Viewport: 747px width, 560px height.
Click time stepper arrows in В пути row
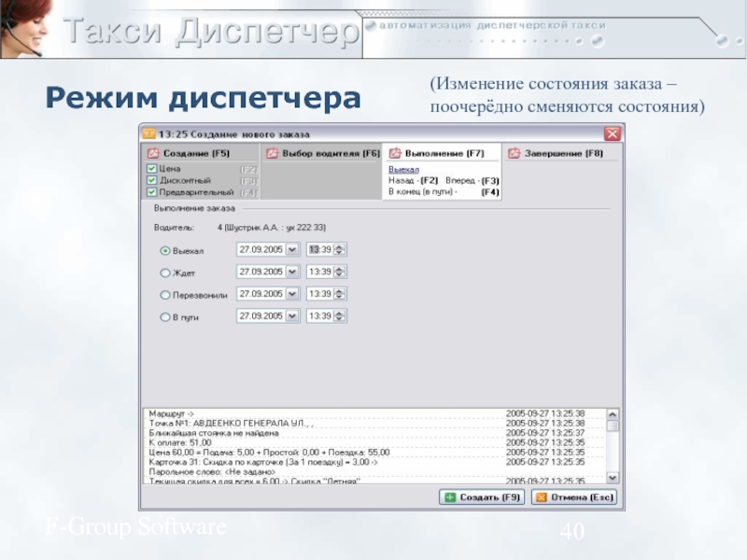click(x=339, y=316)
